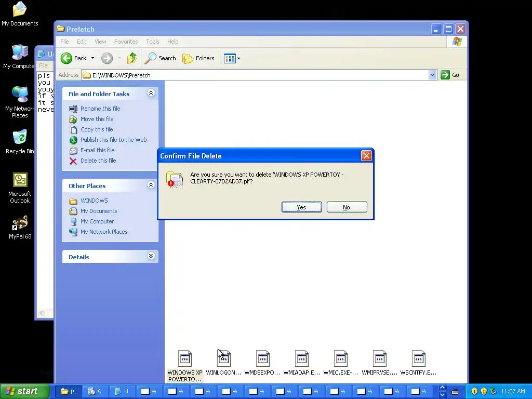Image resolution: width=532 pixels, height=399 pixels.
Task: Open the Search toolbar button
Action: 160,58
